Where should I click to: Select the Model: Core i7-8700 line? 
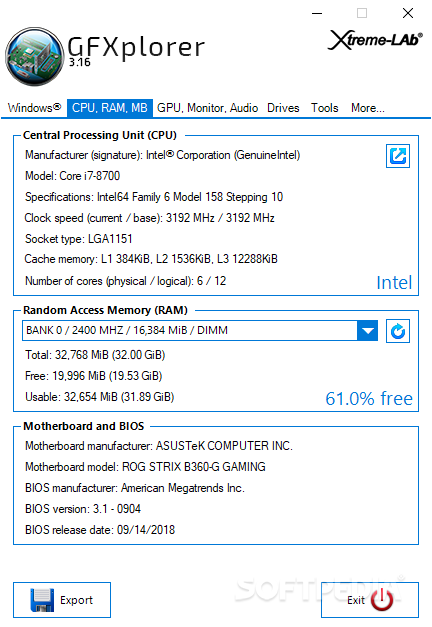tap(72, 176)
